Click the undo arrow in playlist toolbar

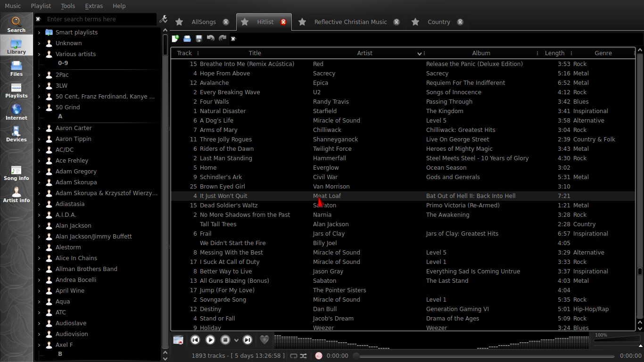coord(211,38)
